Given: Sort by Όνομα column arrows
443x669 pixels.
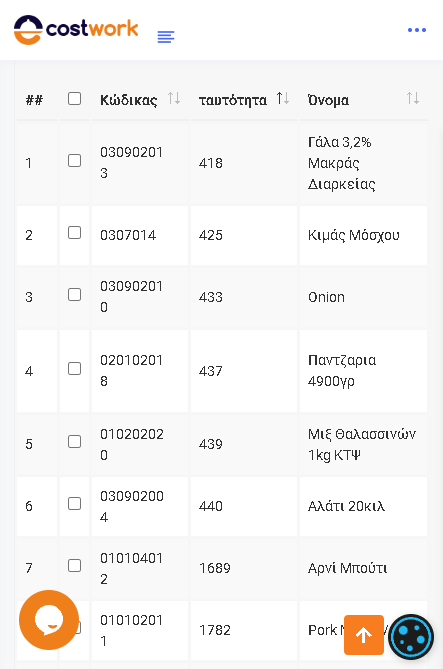Looking at the screenshot, I should coord(413,99).
